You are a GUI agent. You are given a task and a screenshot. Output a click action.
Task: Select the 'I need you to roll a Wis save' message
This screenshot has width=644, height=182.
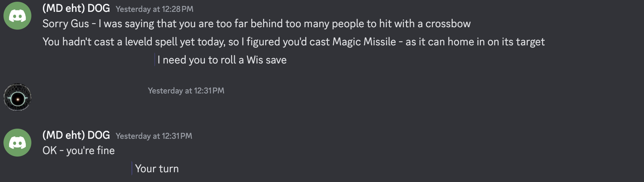click(x=222, y=60)
